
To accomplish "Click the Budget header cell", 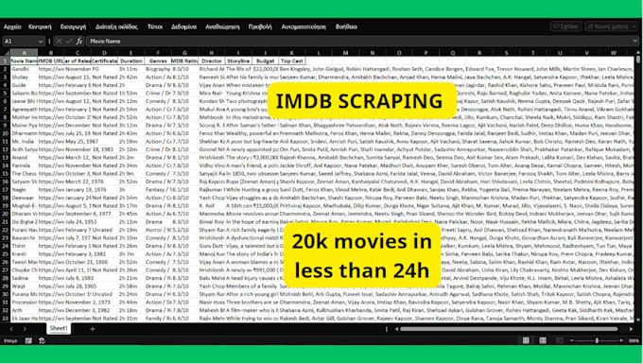I will coord(265,61).
